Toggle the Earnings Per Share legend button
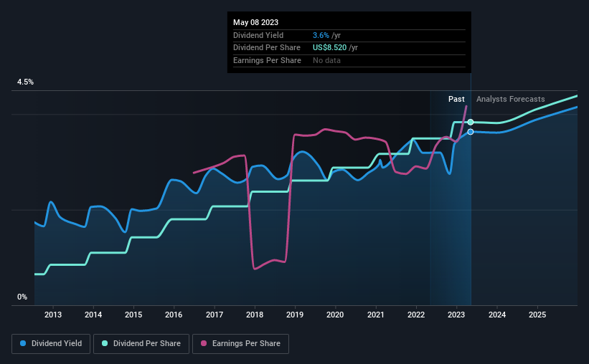This screenshot has width=589, height=364. coord(240,343)
